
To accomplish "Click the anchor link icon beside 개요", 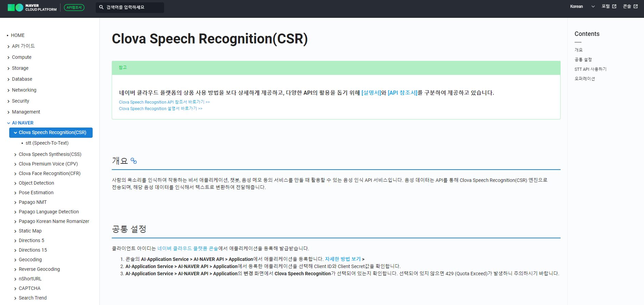I will point(134,161).
